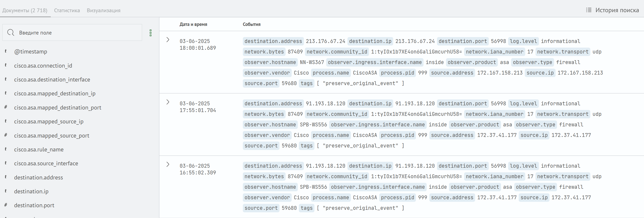
Task: Open История поиска link
Action: click(617, 10)
